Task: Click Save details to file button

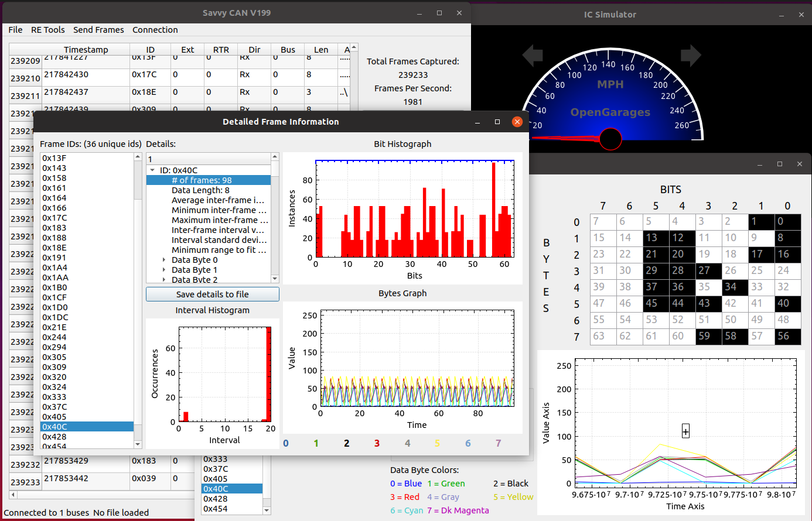Action: [213, 294]
